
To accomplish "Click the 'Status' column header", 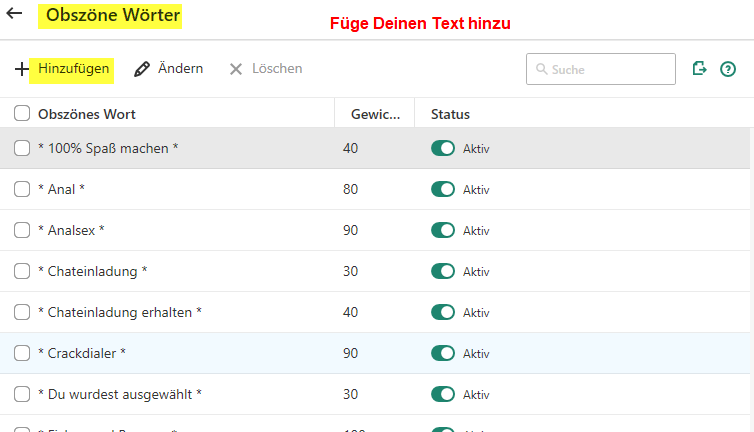I will tap(450, 114).
